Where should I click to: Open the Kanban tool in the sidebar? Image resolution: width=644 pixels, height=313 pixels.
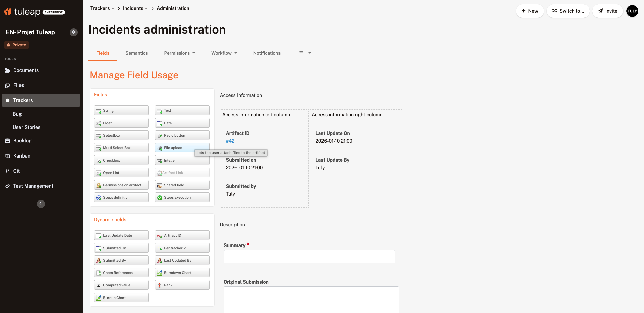[x=22, y=156]
